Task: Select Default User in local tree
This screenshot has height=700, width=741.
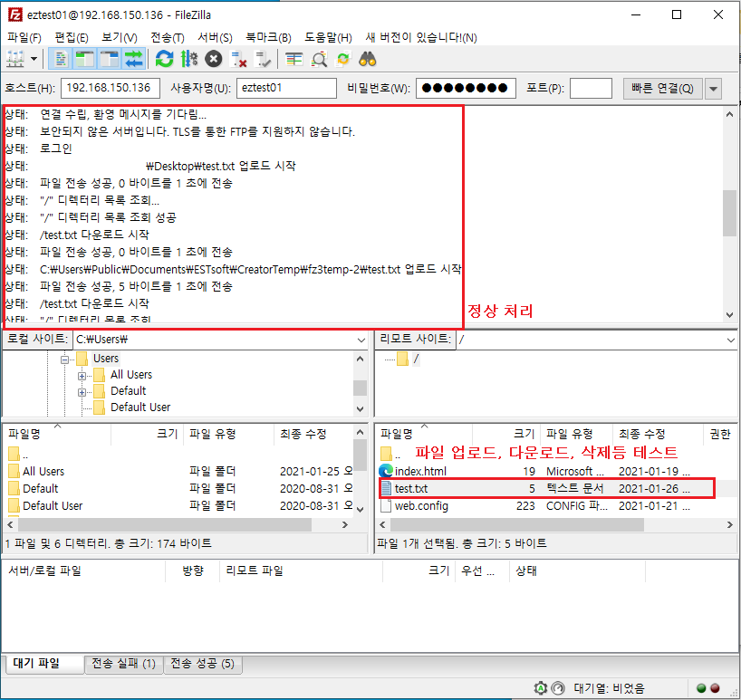Action: [x=140, y=408]
